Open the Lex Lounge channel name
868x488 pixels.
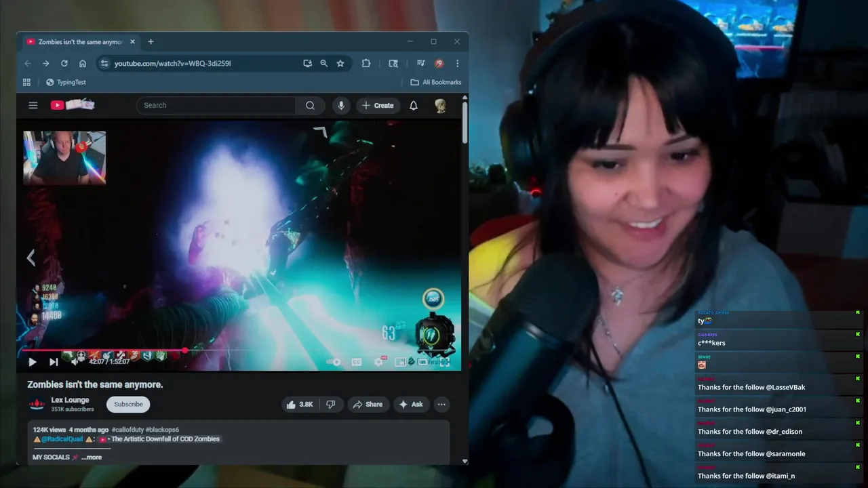pos(70,400)
